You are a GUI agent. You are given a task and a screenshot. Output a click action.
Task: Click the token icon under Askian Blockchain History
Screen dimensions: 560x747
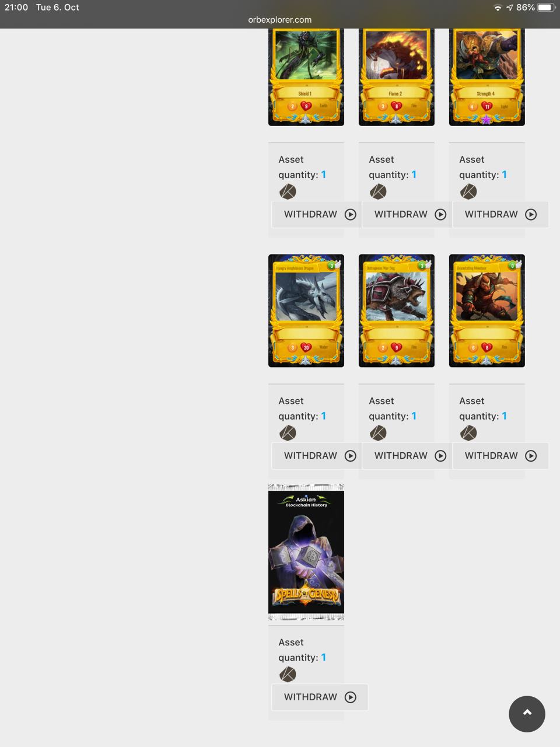point(288,675)
